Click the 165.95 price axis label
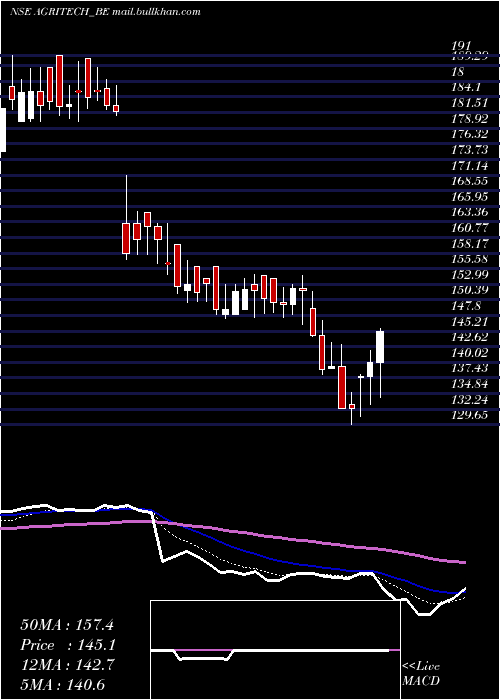This screenshot has width=500, height=700. pyautogui.click(x=470, y=197)
